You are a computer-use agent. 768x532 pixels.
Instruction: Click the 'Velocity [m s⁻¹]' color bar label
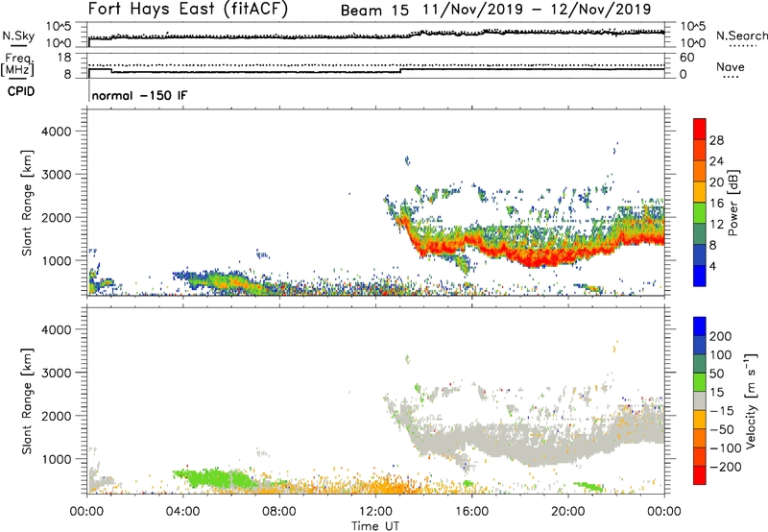coord(751,400)
